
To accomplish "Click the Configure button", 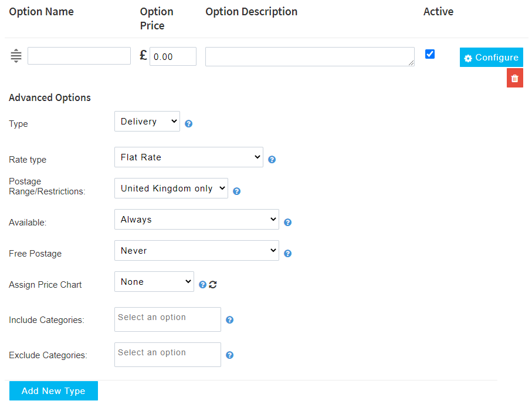I will [491, 58].
